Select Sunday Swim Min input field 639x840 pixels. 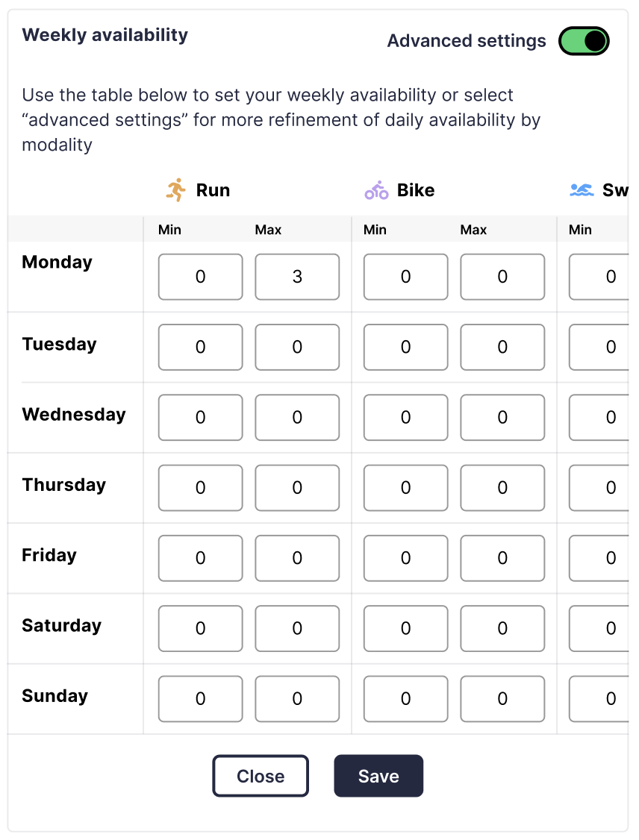pyautogui.click(x=599, y=699)
